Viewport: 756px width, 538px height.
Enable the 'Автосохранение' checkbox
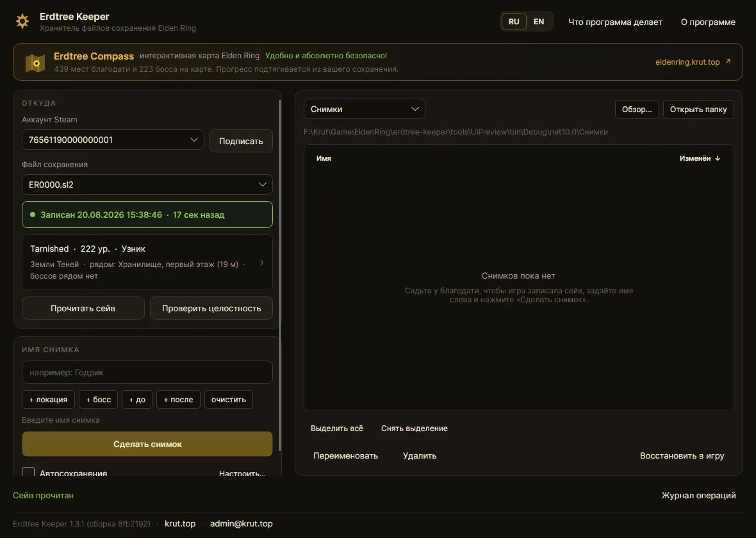[x=28, y=472]
